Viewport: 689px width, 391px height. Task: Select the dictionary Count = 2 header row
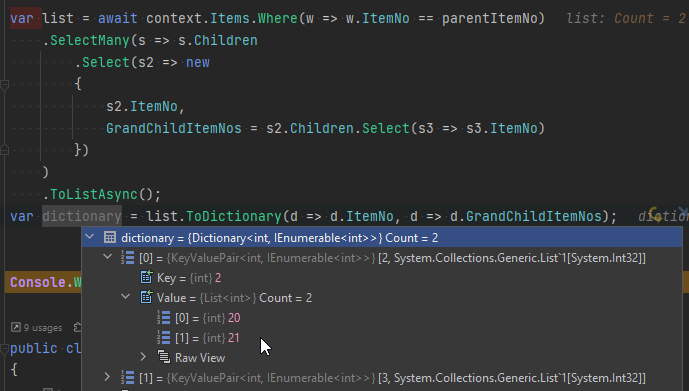tap(381, 238)
